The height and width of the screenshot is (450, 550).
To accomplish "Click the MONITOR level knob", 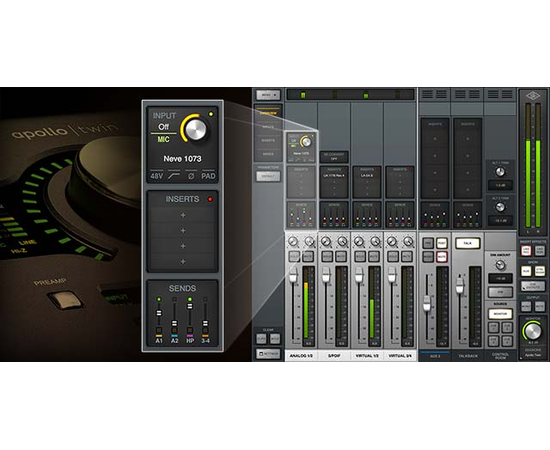I will [533, 331].
